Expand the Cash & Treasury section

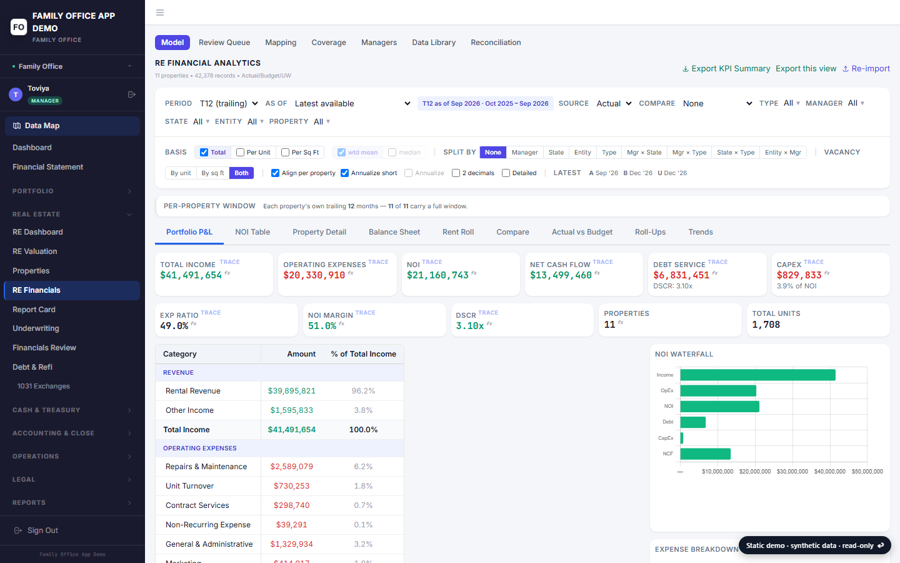[x=72, y=410]
